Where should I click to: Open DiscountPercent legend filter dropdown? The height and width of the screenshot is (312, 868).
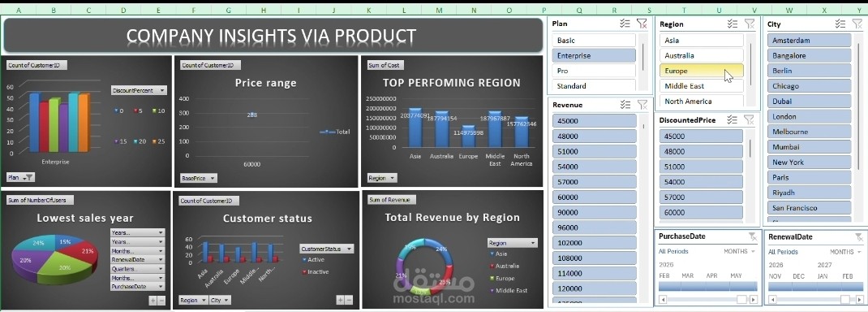pyautogui.click(x=139, y=90)
